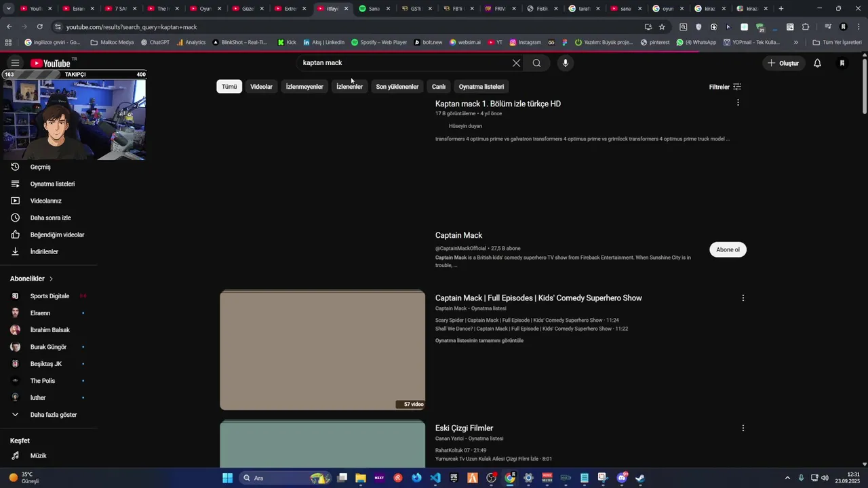Select the Canlı filter chip
The image size is (868, 488).
pos(439,87)
